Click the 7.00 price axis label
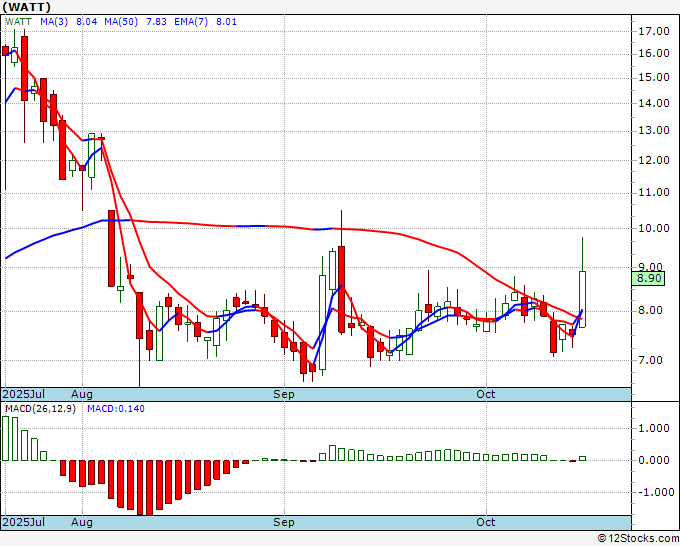 651,360
